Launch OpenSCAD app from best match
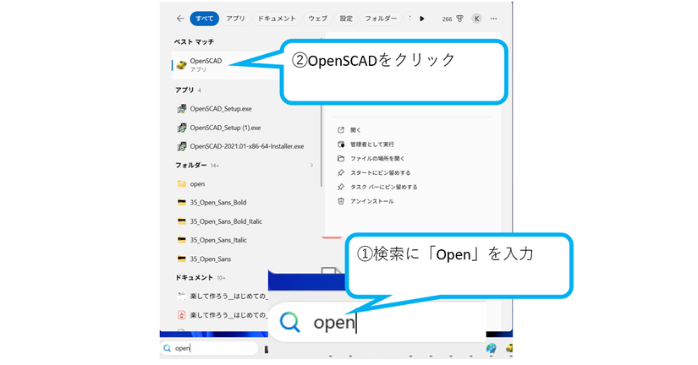 click(x=225, y=65)
